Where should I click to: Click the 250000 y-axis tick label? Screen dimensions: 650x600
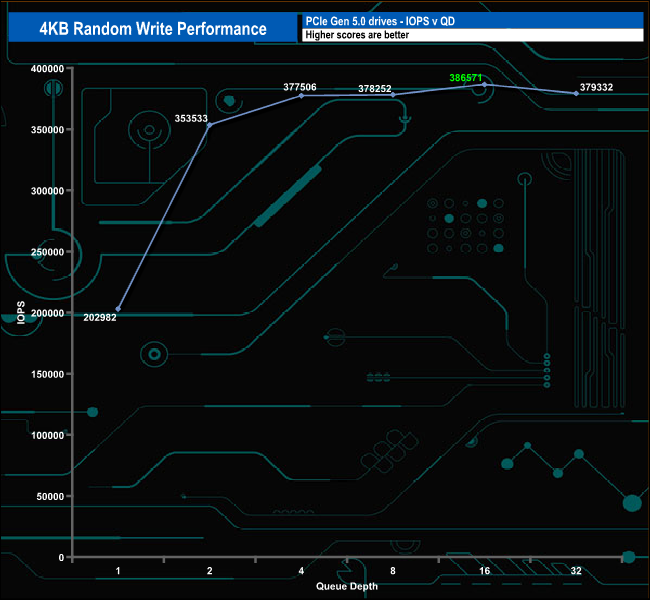pos(45,252)
